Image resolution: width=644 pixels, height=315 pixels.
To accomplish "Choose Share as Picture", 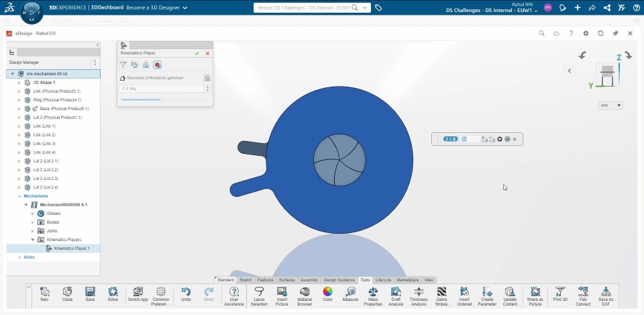I will [x=535, y=296].
